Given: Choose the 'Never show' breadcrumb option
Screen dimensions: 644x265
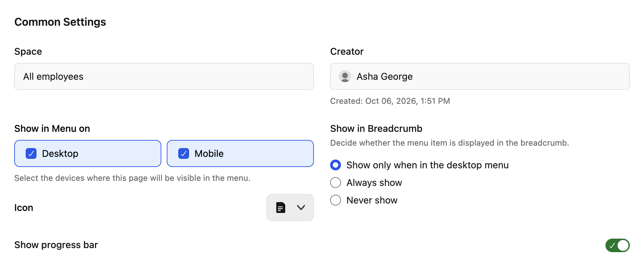Looking at the screenshot, I should pyautogui.click(x=336, y=200).
